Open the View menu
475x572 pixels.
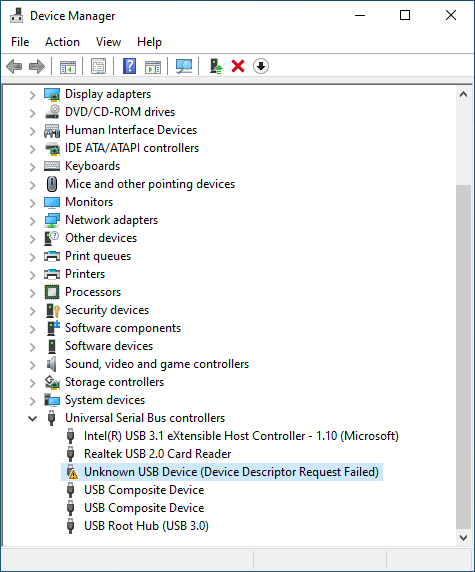(108, 42)
